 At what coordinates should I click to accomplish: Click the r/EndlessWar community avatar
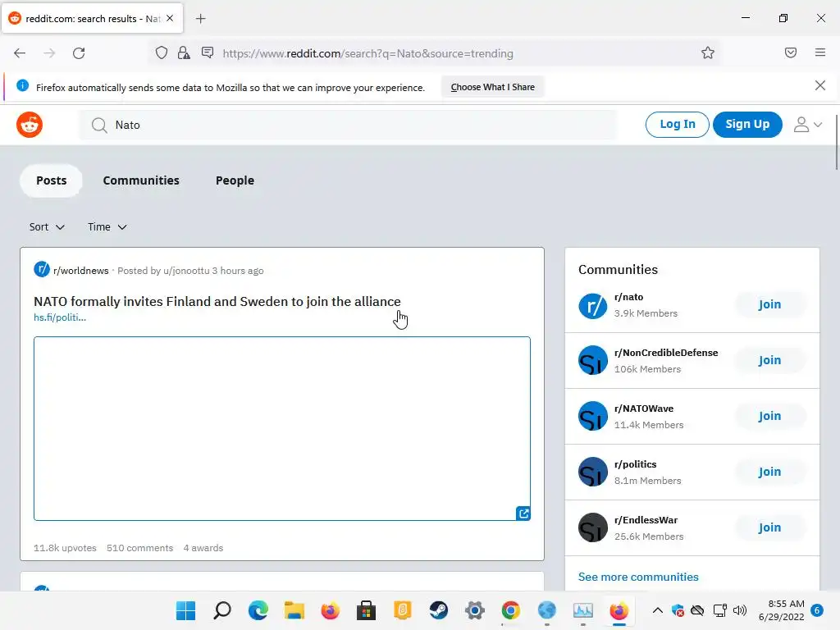point(592,527)
